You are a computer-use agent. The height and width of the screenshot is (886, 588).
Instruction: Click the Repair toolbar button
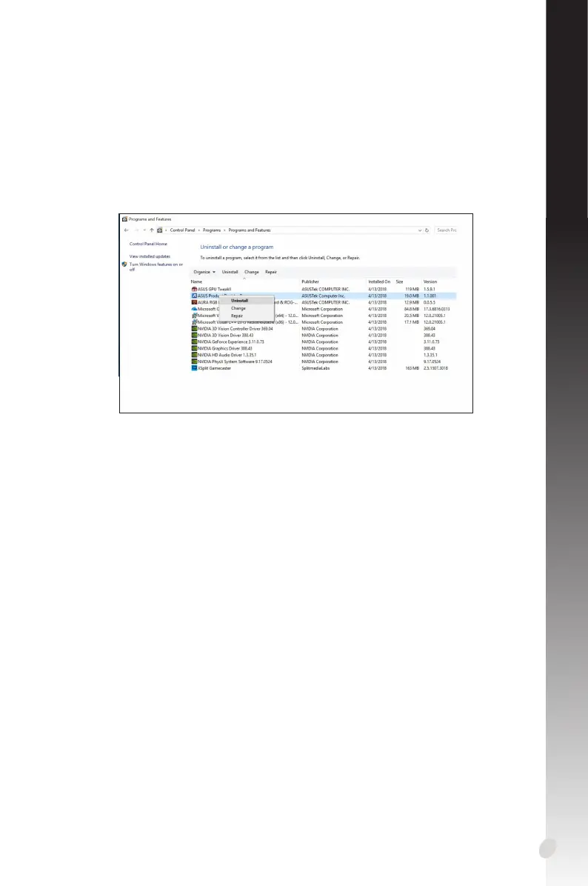pyautogui.click(x=271, y=272)
